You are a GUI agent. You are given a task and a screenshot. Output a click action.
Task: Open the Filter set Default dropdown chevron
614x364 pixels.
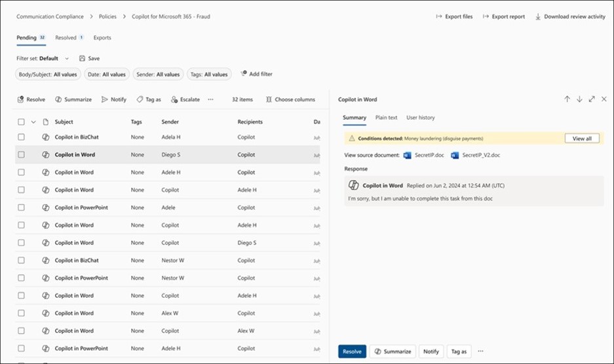67,58
